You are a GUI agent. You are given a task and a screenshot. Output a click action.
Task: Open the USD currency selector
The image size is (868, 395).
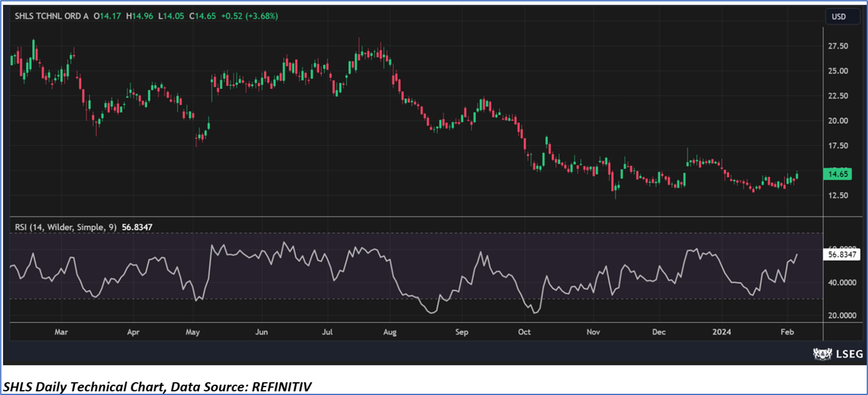[x=839, y=16]
